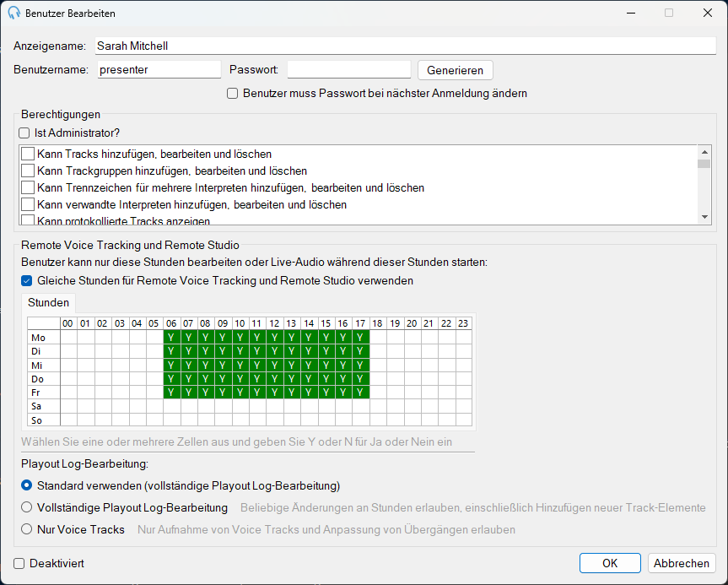Image resolution: width=728 pixels, height=585 pixels.
Task: Click permissions list scroll-down arrow
Action: pyautogui.click(x=704, y=217)
